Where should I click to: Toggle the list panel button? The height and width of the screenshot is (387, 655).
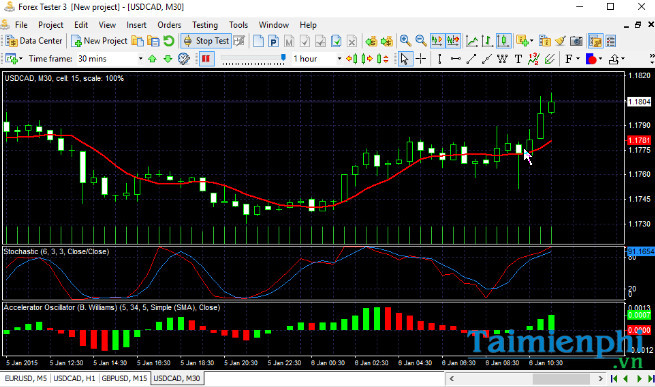[x=611, y=41]
